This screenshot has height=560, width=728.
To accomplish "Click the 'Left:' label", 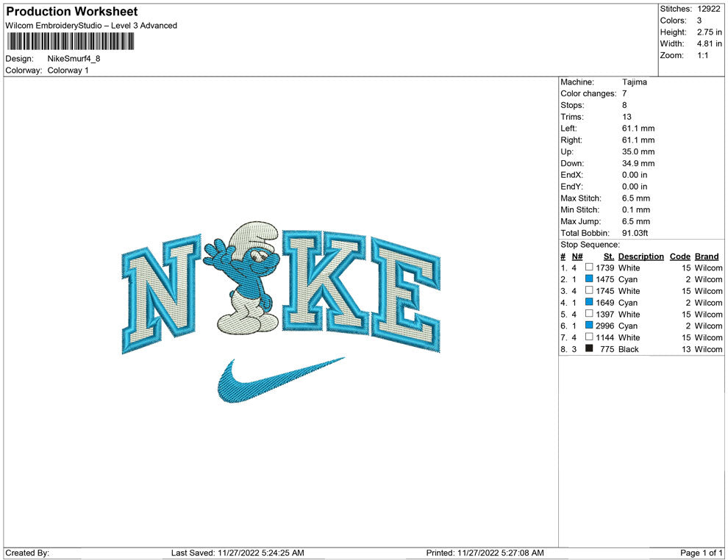I will [x=568, y=128].
